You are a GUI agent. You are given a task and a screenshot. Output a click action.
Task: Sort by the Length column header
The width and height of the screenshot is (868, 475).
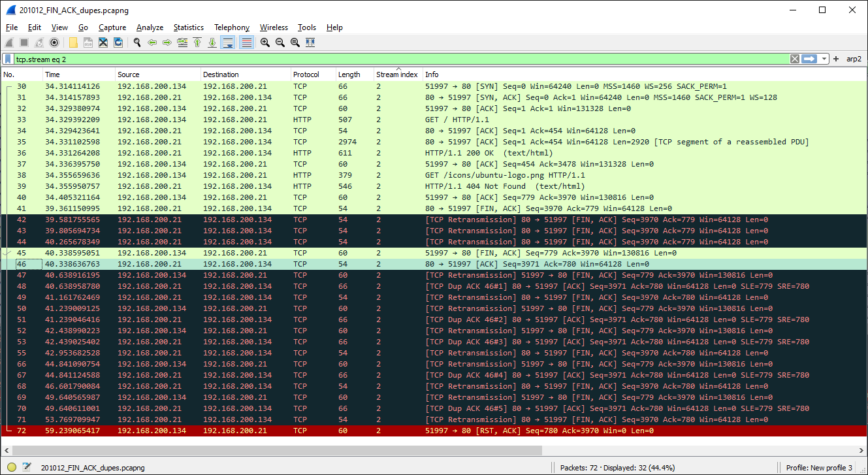[355, 74]
